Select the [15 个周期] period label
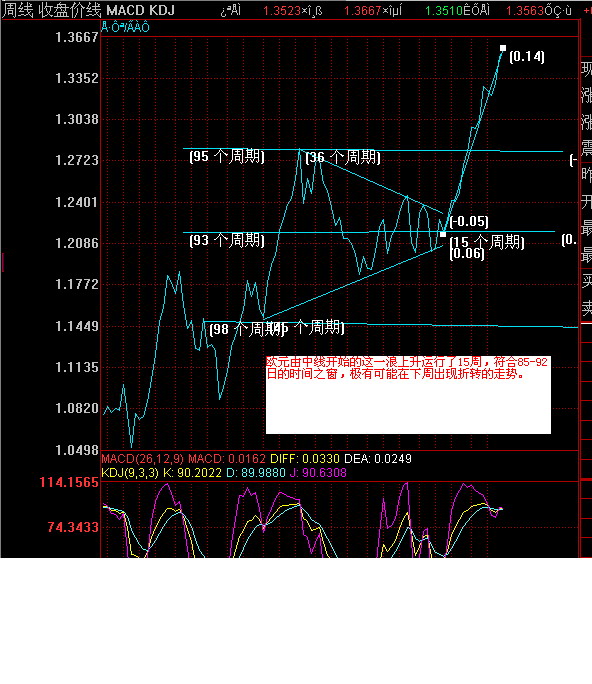Image resolution: width=592 pixels, height=684 pixels. click(x=487, y=242)
